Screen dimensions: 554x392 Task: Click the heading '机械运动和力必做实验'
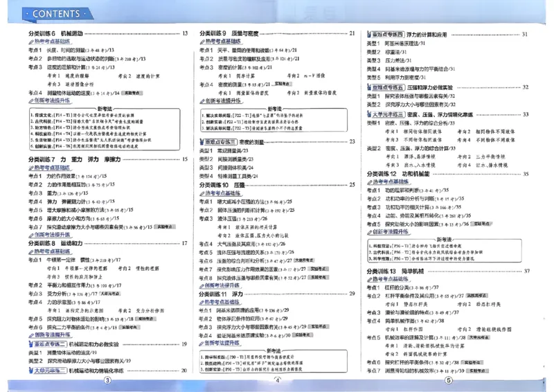pos(93,344)
